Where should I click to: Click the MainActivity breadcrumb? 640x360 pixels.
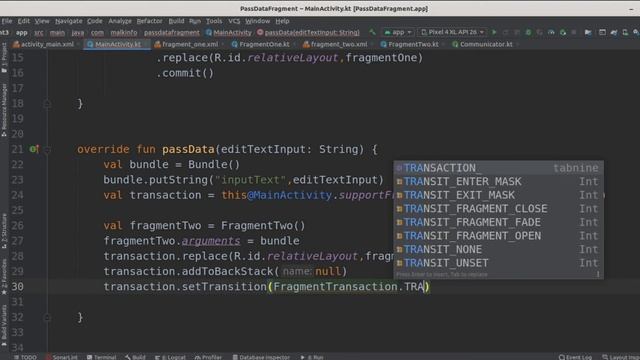coord(229,32)
